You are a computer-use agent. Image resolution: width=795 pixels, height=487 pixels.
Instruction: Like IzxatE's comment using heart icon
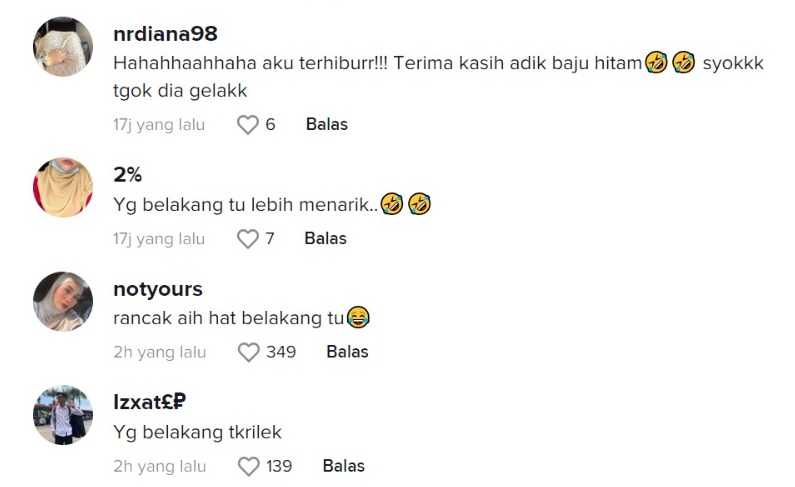[x=249, y=466]
